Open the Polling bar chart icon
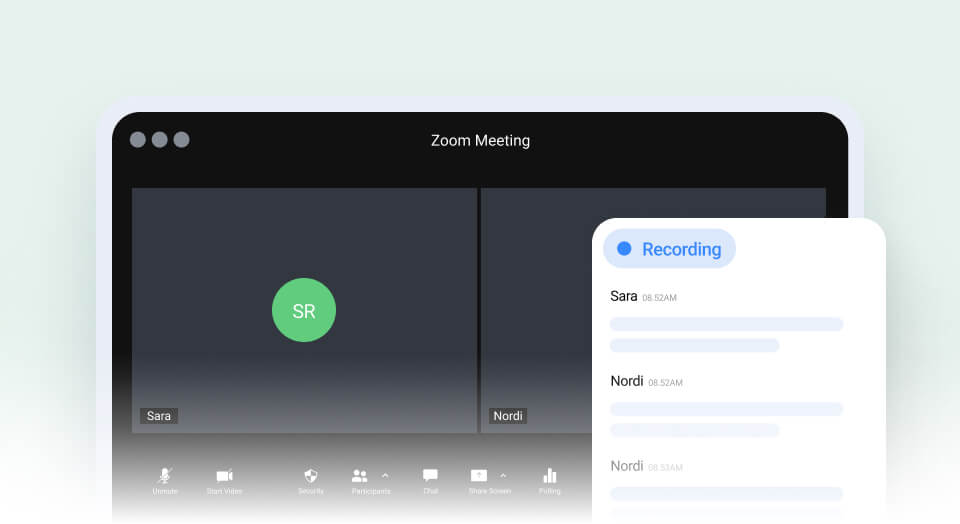Screen dimensions: 960x524 [550, 476]
